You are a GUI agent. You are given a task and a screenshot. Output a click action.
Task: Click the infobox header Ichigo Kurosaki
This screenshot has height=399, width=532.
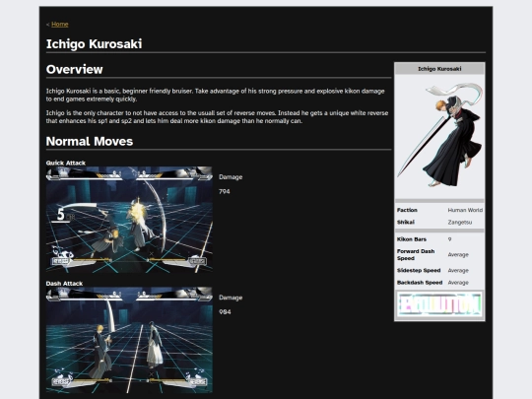click(x=439, y=69)
